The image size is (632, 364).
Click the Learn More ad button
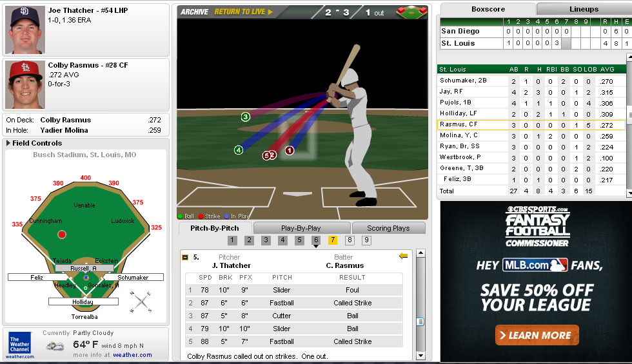537,335
